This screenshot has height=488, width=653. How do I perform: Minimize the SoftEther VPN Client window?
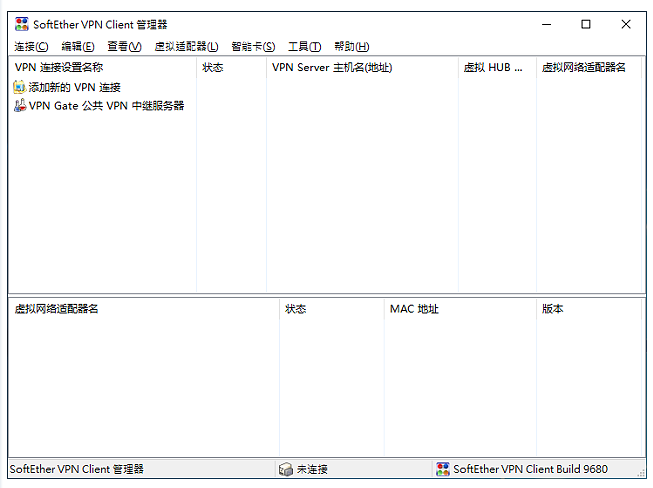[x=546, y=25]
